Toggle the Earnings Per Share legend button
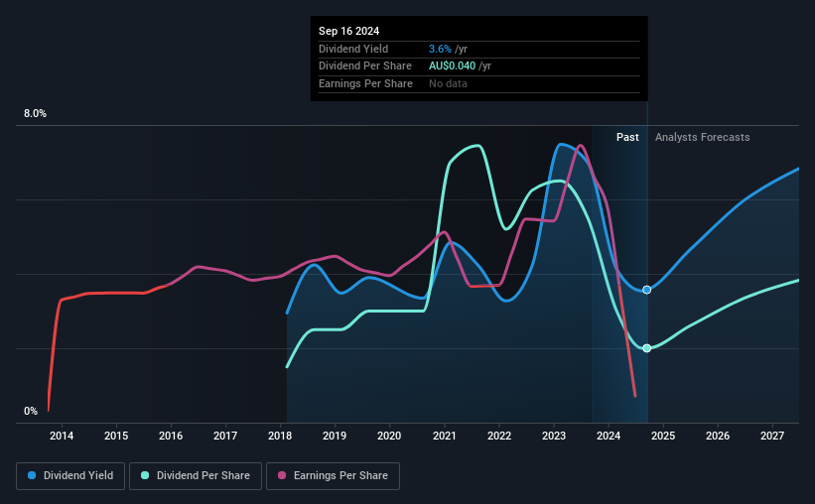 coord(333,476)
